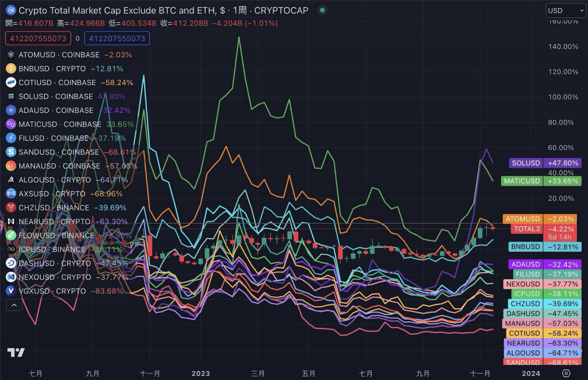Click the MATICUSD label on the price scale
Image resolution: width=588 pixels, height=380 pixels.
click(522, 181)
